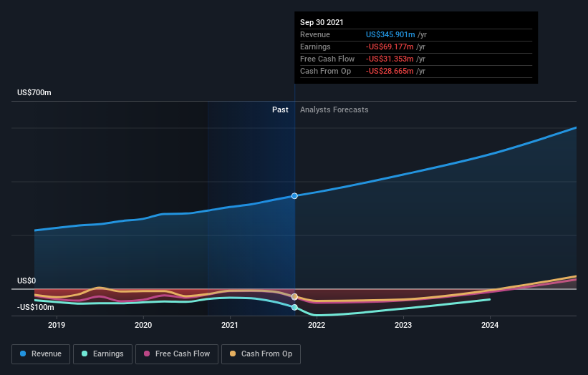
Task: Click the Sep 30 2021 tooltip date
Action: 322,22
